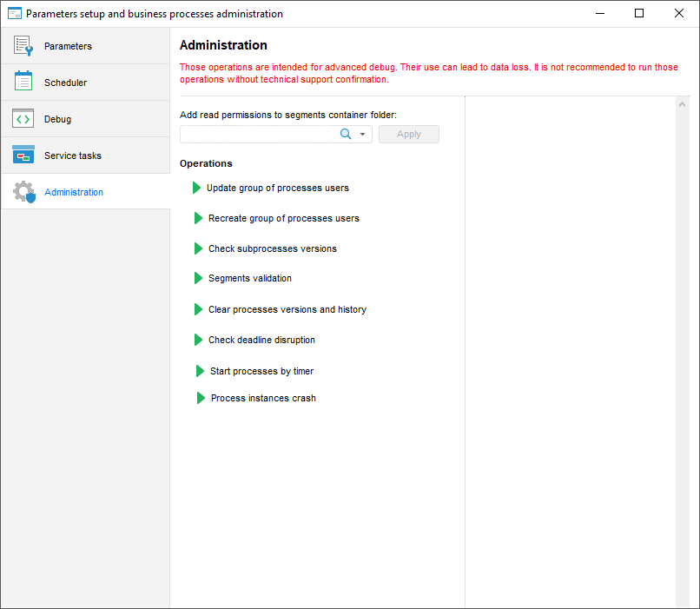Switch to Service tasks tab label
The image size is (700, 609).
point(73,156)
